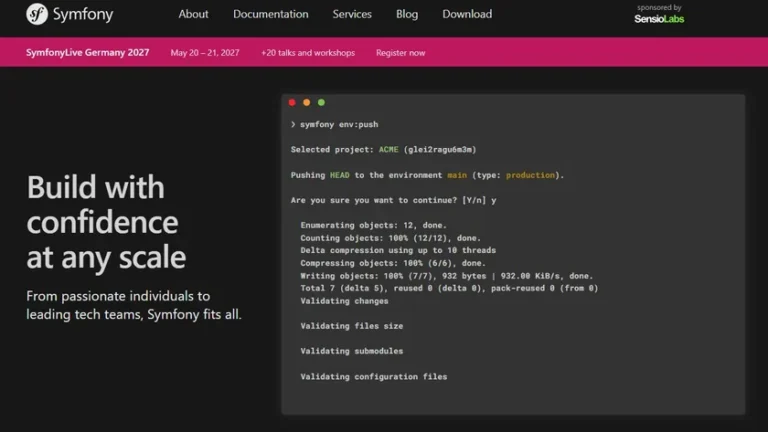Click the orange terminal window dot
The height and width of the screenshot is (432, 768).
click(x=307, y=102)
